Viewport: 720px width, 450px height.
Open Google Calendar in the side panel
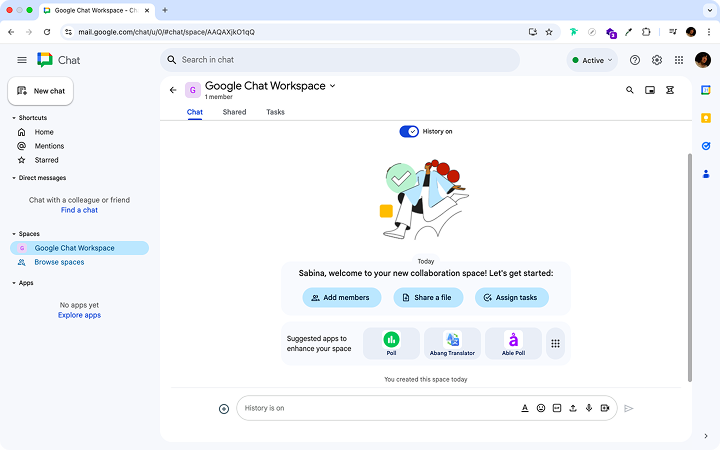tap(706, 90)
